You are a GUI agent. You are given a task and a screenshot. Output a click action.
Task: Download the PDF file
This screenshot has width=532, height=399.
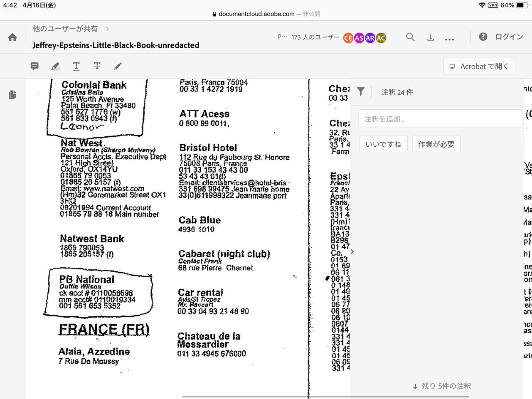(431, 37)
